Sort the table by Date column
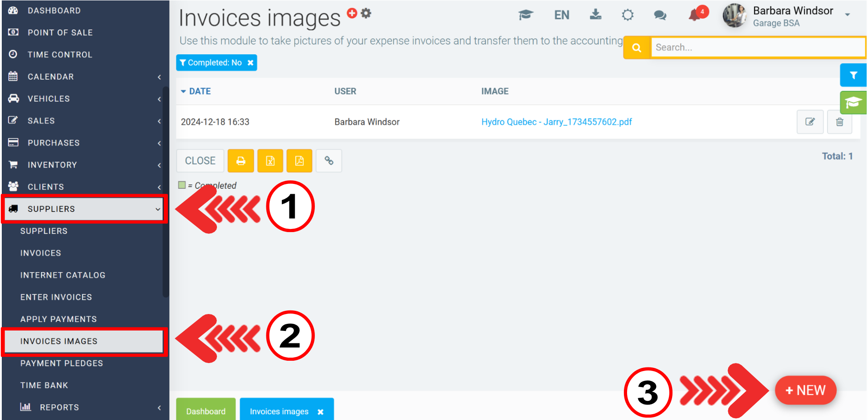This screenshot has height=420, width=868. pyautogui.click(x=200, y=91)
